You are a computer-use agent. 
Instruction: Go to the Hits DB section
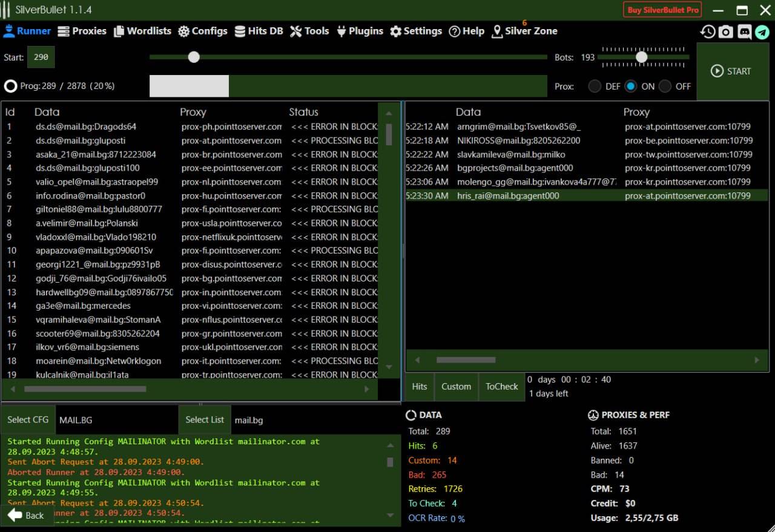click(259, 31)
